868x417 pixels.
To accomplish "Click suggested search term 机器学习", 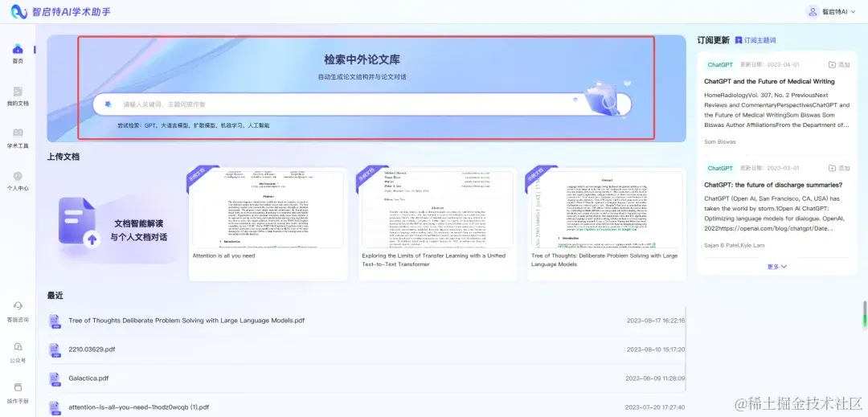I will click(231, 125).
